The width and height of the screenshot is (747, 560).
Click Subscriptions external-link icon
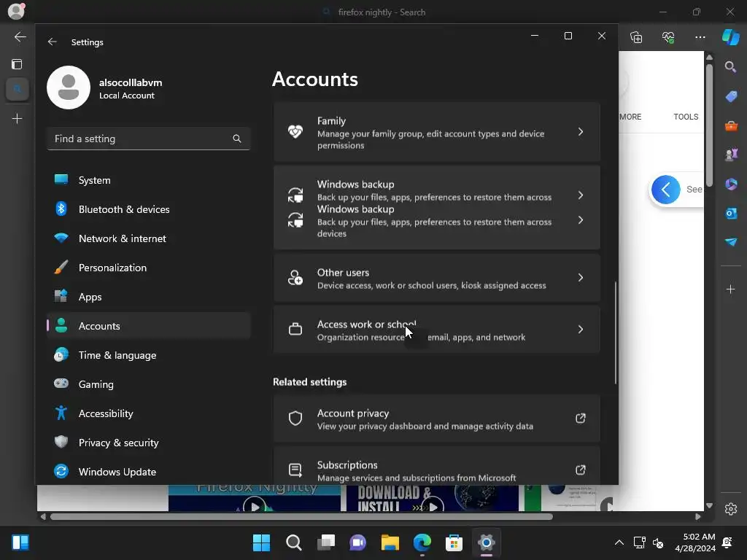click(x=580, y=470)
